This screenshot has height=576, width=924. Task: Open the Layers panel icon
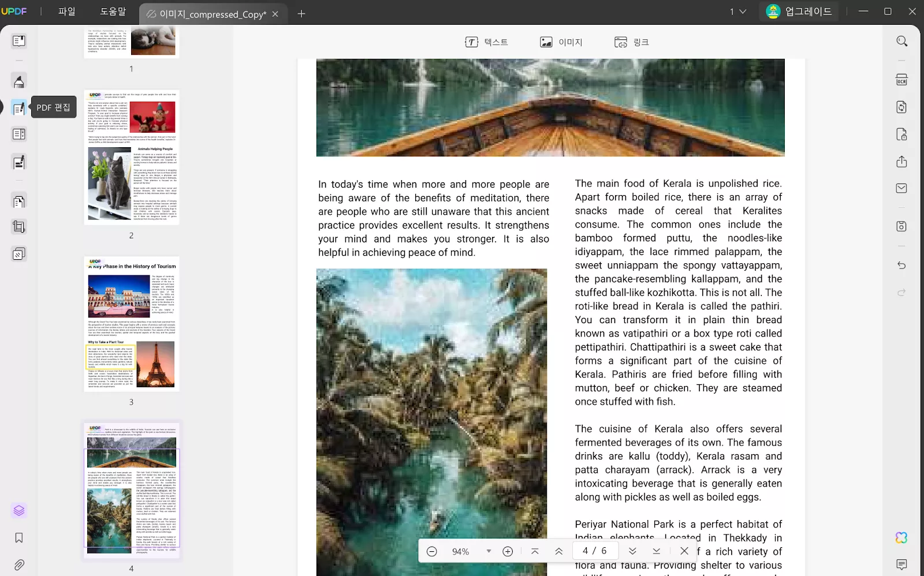pos(18,511)
